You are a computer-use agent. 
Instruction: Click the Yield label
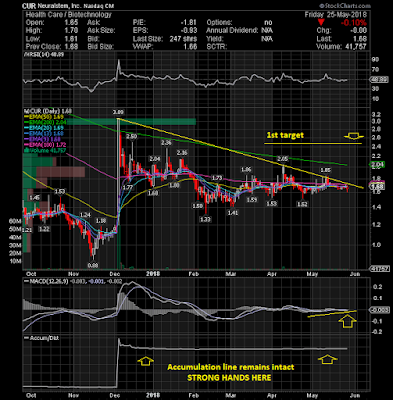click(x=214, y=39)
